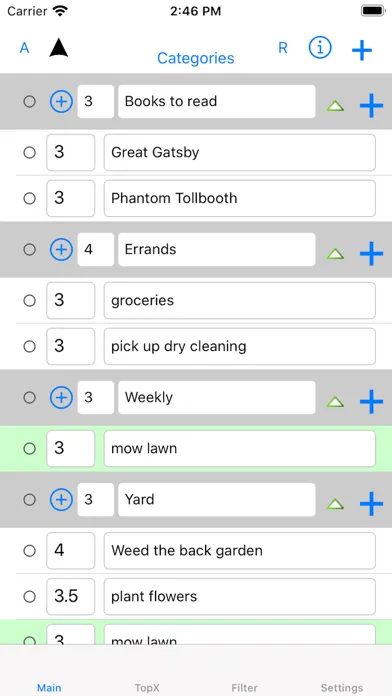Add item using Yard row's right plus
The height and width of the screenshot is (696, 392).
point(371,504)
